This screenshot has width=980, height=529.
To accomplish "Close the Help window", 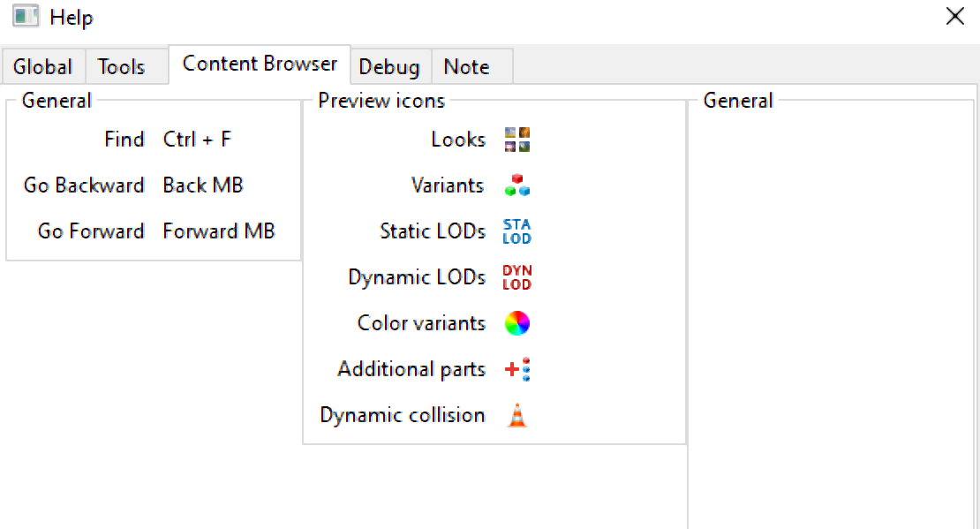I will point(954,17).
